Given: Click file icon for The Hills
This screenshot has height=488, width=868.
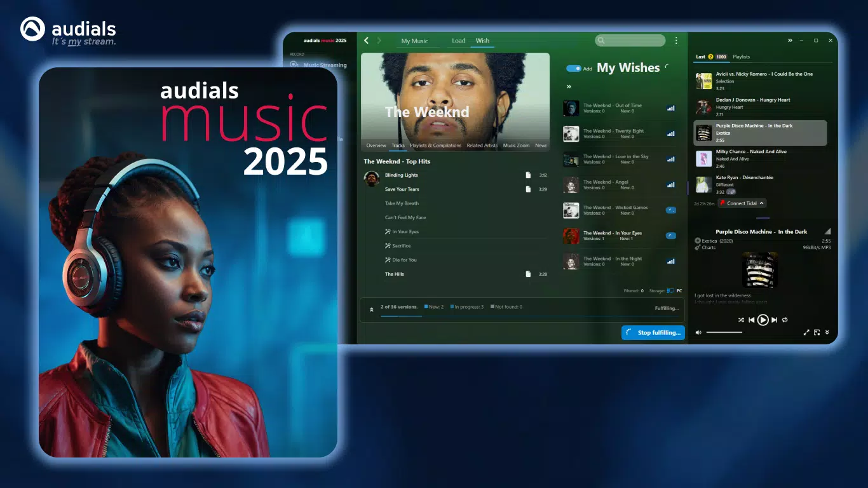Looking at the screenshot, I should tap(528, 274).
